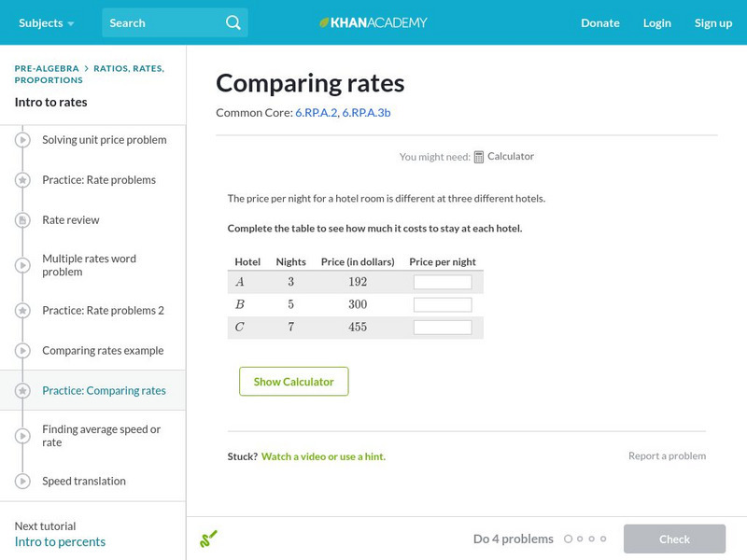This screenshot has width=747, height=560.
Task: Focus the price per night field for Hotel C
Action: [x=443, y=327]
